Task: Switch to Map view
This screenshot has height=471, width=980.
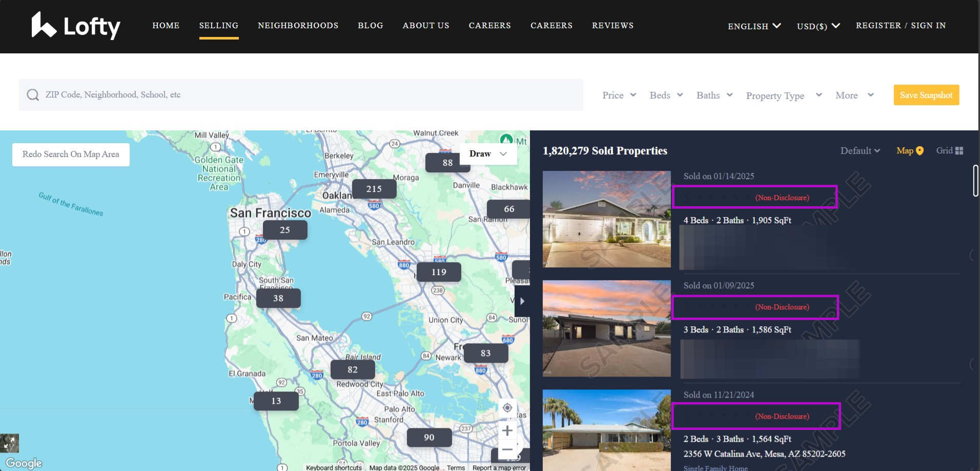Action: [909, 150]
